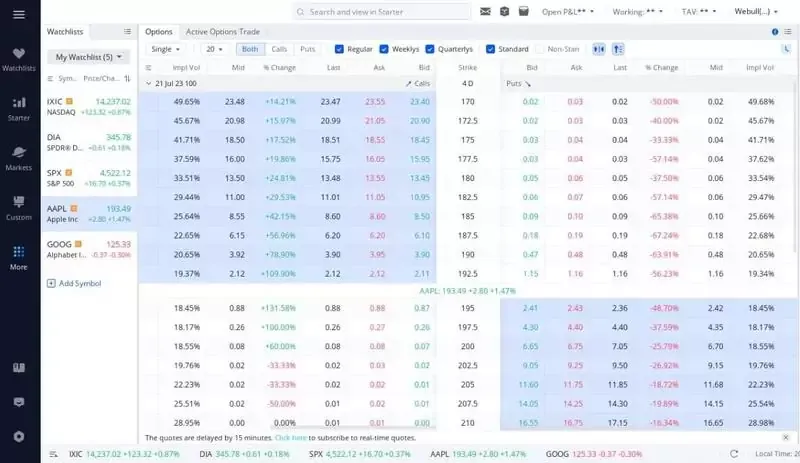Open the My Watchlist (5) dropdown
The image size is (800, 463).
click(x=89, y=57)
